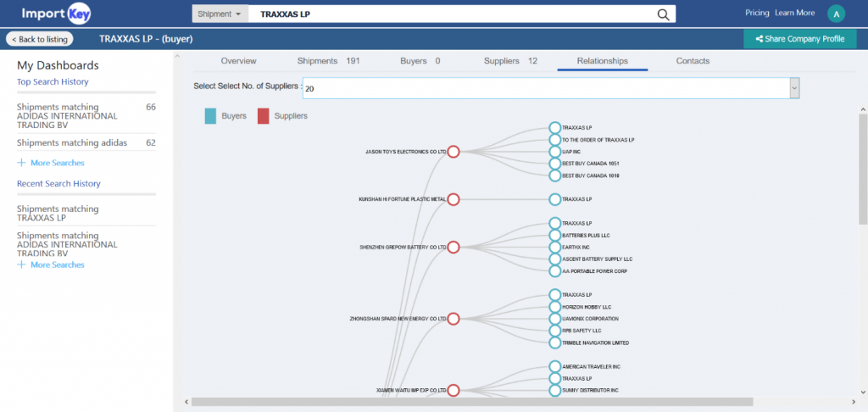The image size is (868, 412).
Task: Switch to the Overview tab
Action: [238, 61]
